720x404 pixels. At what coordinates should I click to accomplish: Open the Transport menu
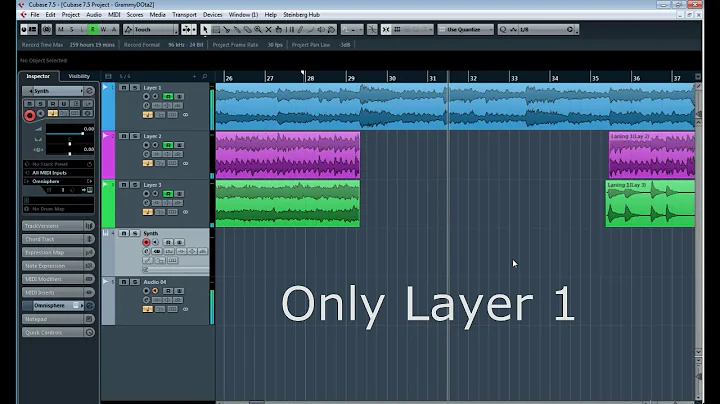click(x=184, y=15)
